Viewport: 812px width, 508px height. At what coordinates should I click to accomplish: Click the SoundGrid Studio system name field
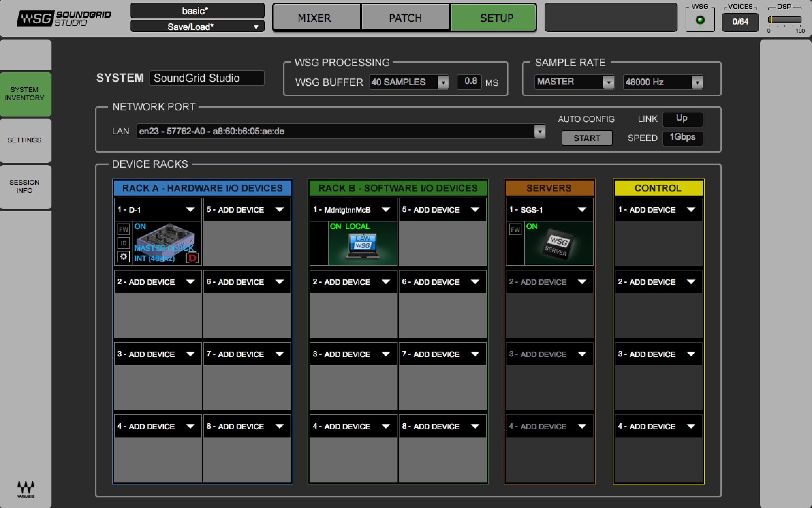pos(207,78)
